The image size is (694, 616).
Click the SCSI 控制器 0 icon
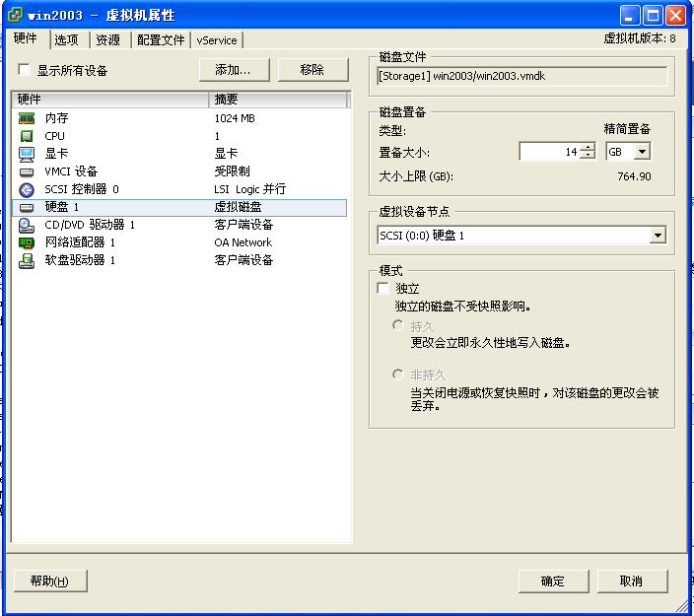click(x=27, y=190)
